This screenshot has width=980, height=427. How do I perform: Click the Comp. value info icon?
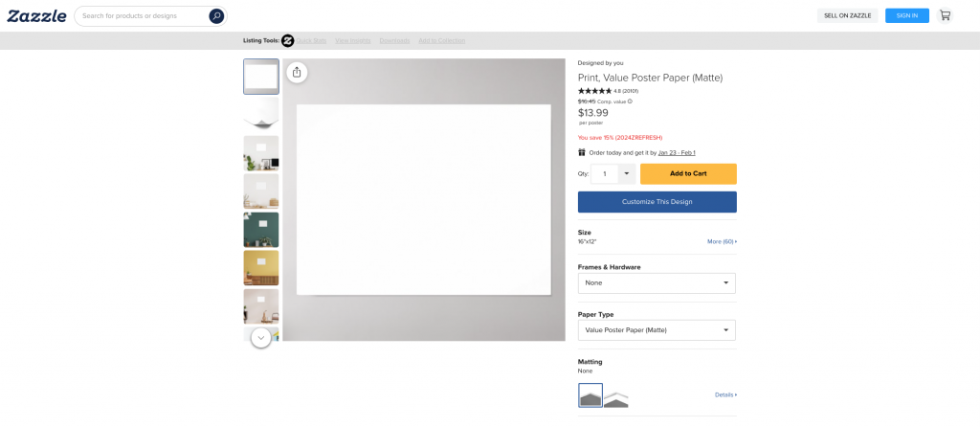630,101
